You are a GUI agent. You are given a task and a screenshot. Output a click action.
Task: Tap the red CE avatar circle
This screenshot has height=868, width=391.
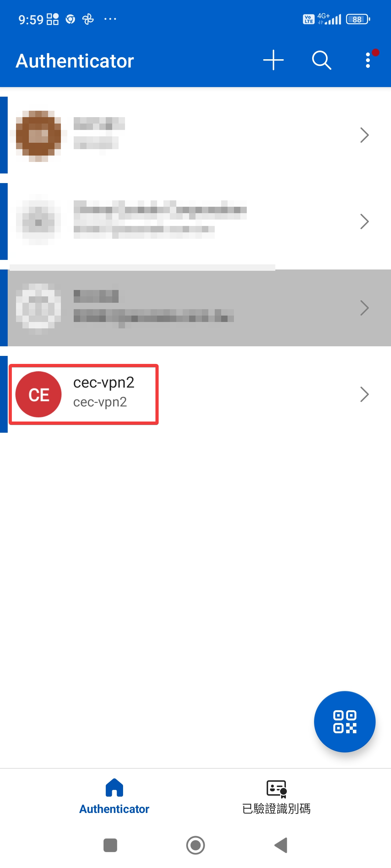pyautogui.click(x=38, y=394)
